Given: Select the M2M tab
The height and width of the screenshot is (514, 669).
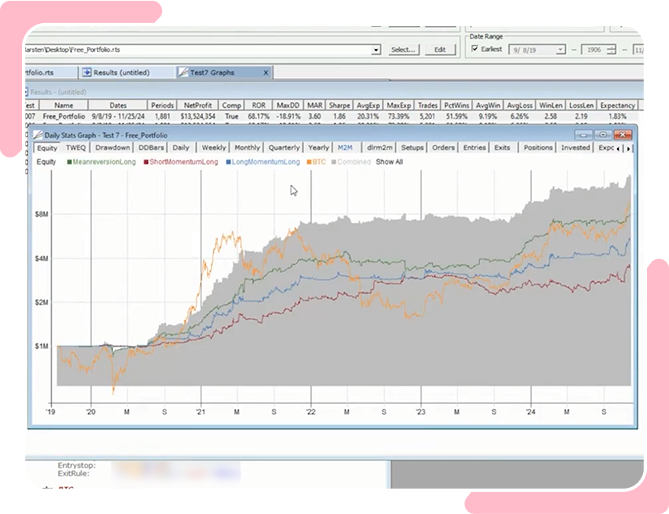Looking at the screenshot, I should click(345, 148).
